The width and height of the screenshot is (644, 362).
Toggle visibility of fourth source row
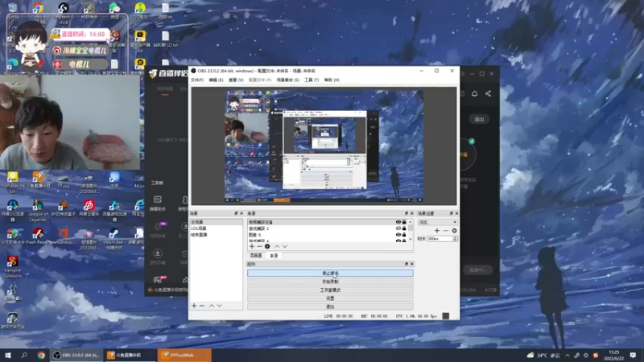tap(398, 241)
